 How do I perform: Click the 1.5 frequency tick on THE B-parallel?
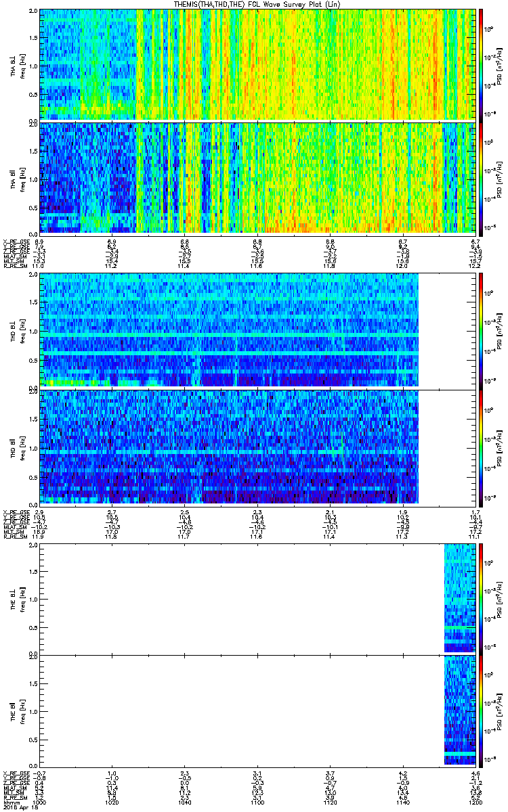pyautogui.click(x=33, y=684)
